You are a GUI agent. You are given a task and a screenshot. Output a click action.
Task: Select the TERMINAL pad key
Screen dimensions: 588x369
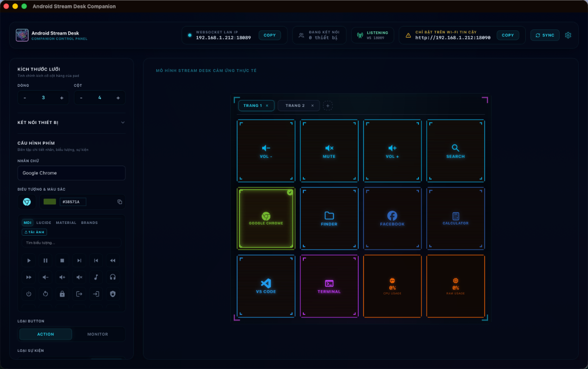pos(329,286)
